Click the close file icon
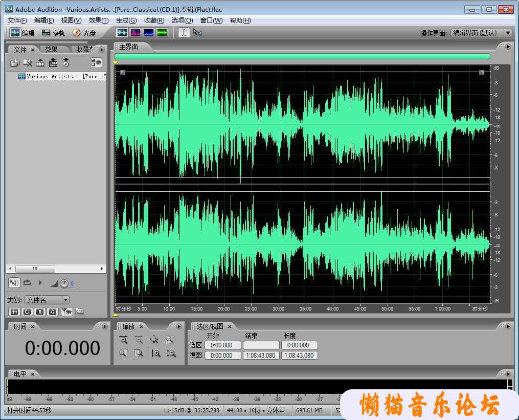519x420 pixels. (x=28, y=62)
